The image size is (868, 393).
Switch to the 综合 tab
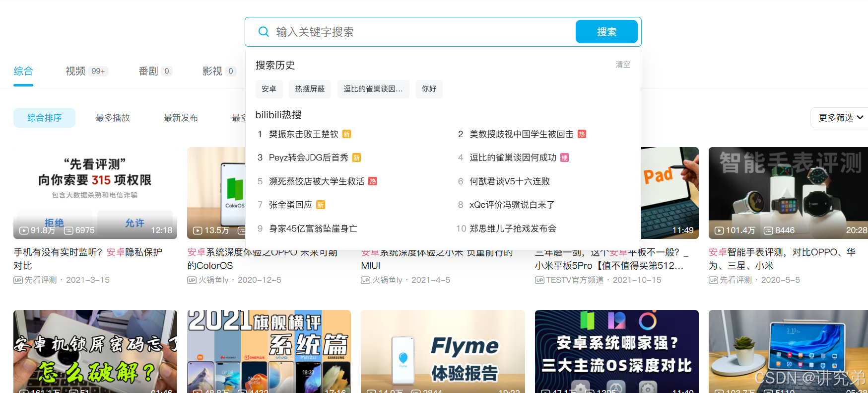point(23,71)
